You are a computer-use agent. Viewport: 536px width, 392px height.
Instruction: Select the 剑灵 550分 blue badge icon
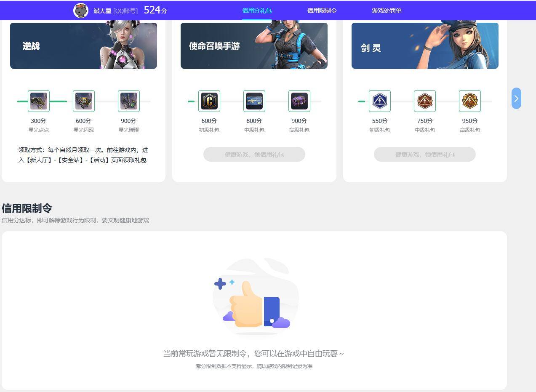pos(380,101)
